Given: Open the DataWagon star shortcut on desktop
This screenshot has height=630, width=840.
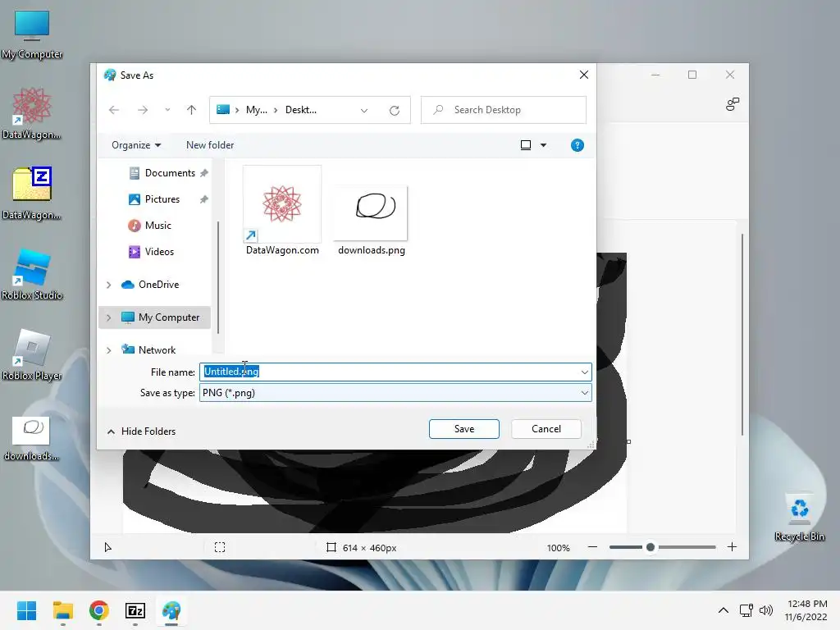Looking at the screenshot, I should 32,112.
